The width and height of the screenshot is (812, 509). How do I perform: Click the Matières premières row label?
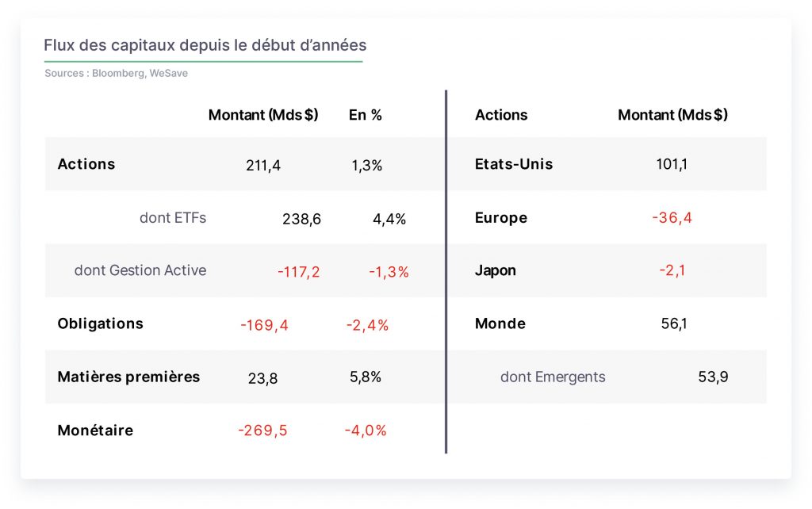coord(128,377)
